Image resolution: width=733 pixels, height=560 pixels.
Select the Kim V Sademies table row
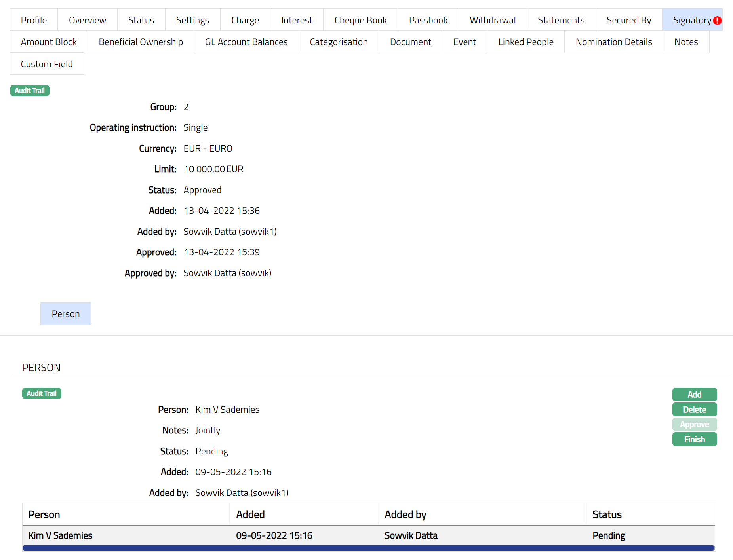(x=368, y=535)
